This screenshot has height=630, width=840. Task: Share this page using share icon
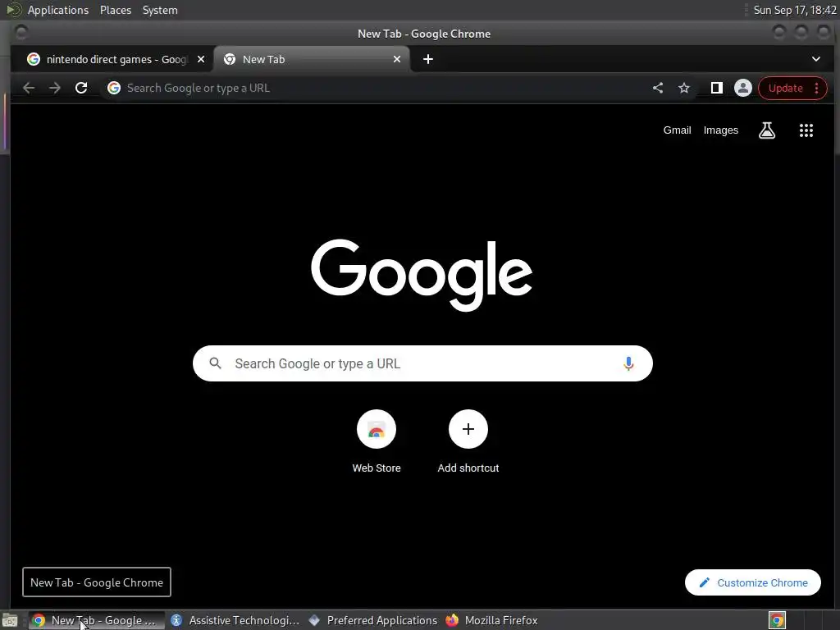pos(658,88)
